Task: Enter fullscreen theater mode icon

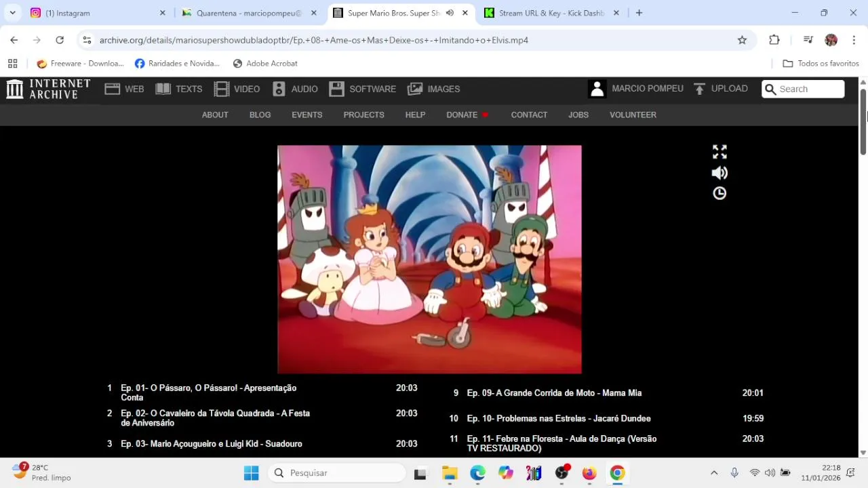Action: pyautogui.click(x=719, y=152)
